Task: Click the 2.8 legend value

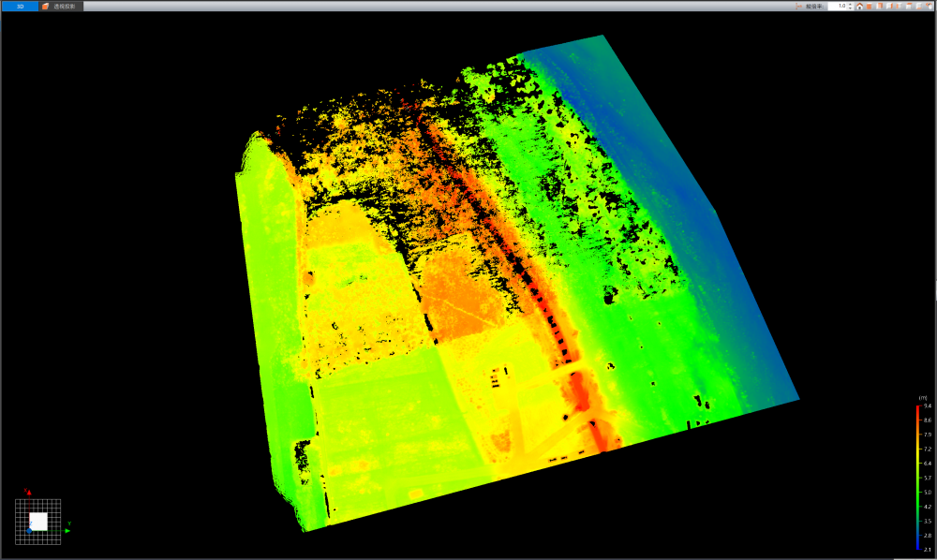Action: coord(928,536)
